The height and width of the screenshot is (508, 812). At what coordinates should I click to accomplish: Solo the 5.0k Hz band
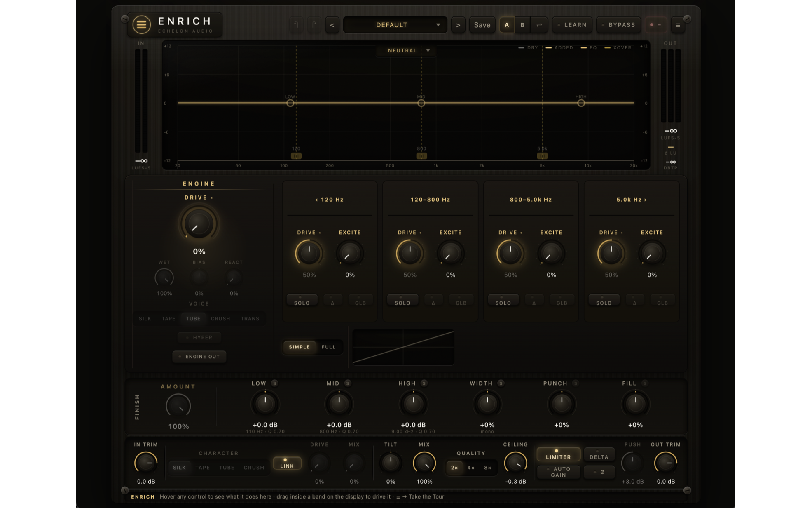click(604, 301)
